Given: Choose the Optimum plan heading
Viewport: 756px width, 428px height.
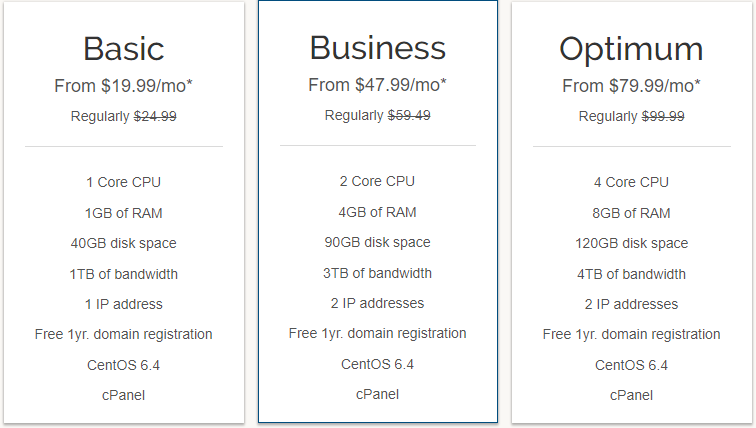Looking at the screenshot, I should (x=631, y=48).
